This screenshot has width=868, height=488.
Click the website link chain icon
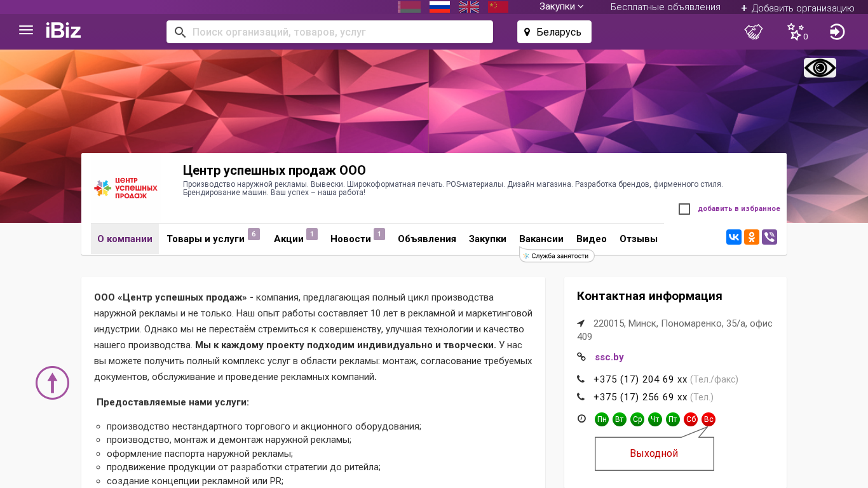[x=581, y=357]
